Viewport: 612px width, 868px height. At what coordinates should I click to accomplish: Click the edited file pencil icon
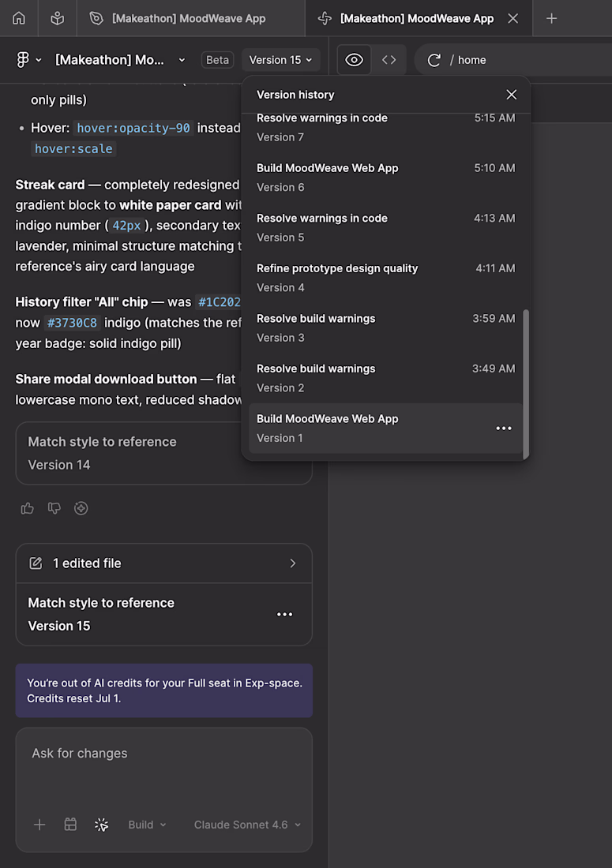[36, 563]
